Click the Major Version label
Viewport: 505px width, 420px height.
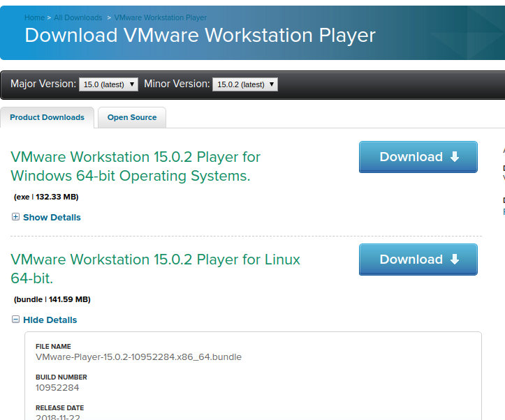(x=43, y=84)
